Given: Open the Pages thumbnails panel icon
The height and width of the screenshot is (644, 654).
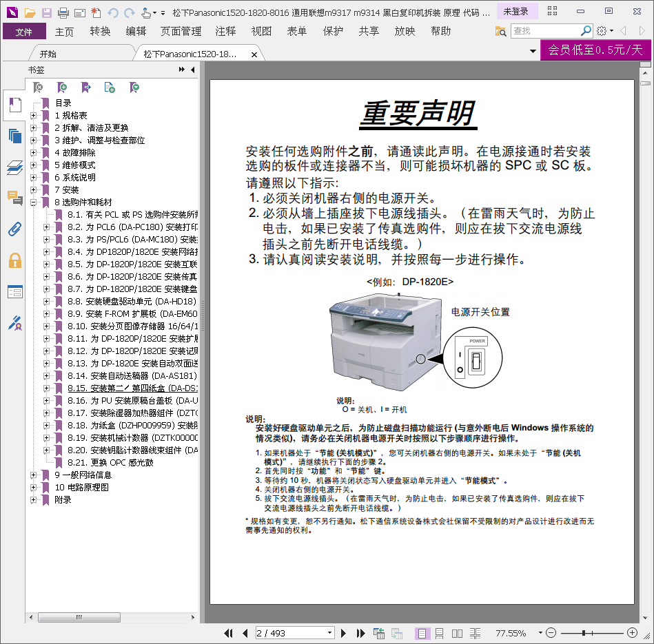Looking at the screenshot, I should [15, 136].
